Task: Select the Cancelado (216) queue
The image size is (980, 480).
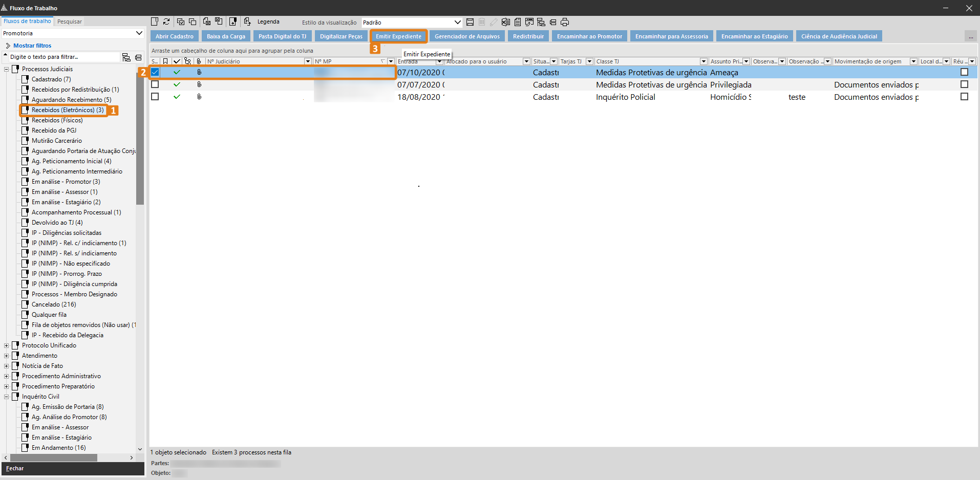Action: pos(54,304)
